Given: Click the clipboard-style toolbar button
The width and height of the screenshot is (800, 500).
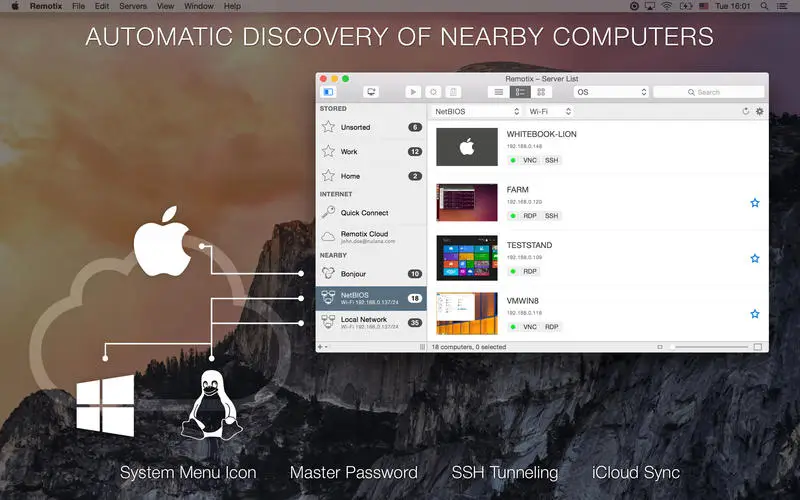Looking at the screenshot, I should (453, 92).
